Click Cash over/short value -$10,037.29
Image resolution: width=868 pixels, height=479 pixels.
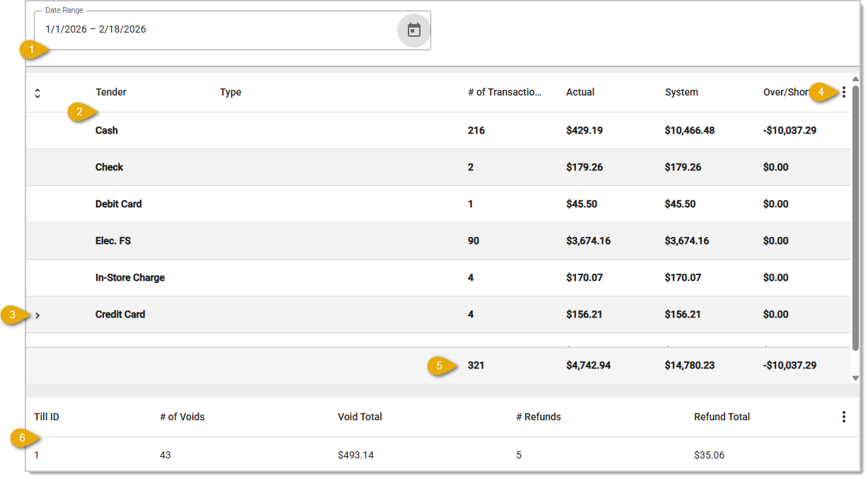pyautogui.click(x=790, y=130)
